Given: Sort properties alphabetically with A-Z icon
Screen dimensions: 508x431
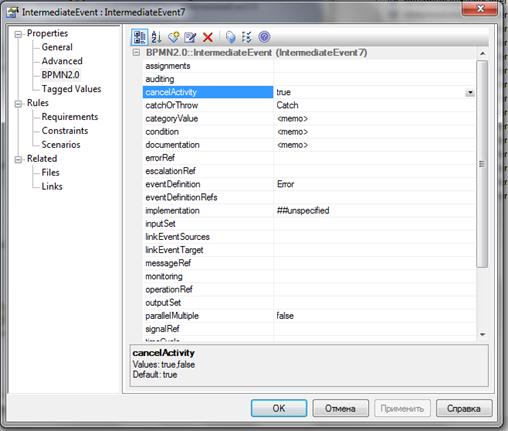Looking at the screenshot, I should [156, 37].
